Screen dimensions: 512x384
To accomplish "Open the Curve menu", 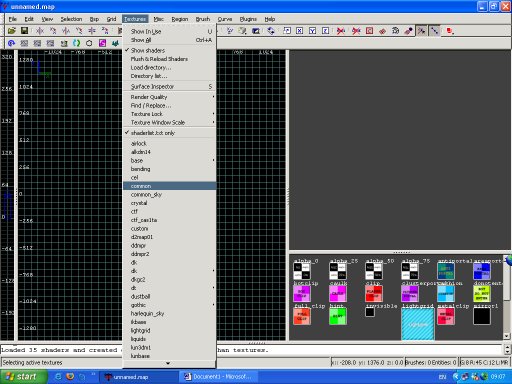I will coord(225,19).
